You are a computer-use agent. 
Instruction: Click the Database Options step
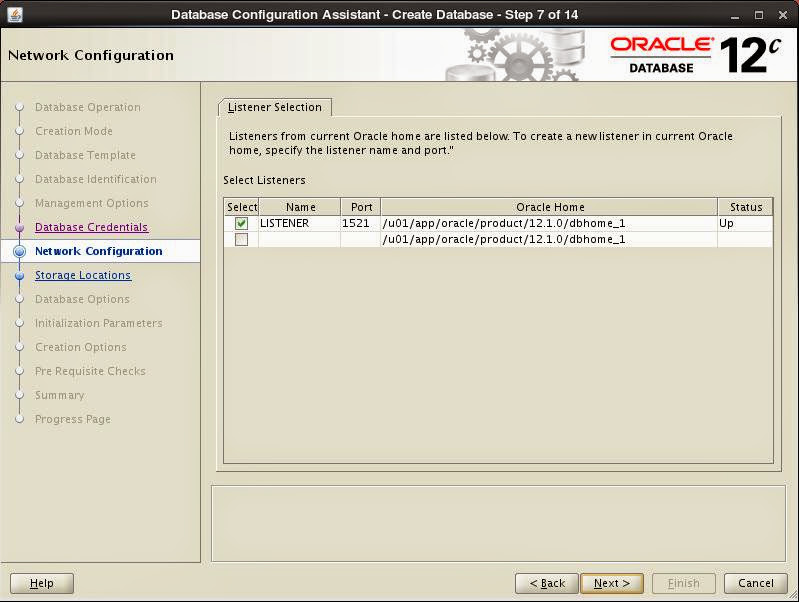(x=82, y=299)
